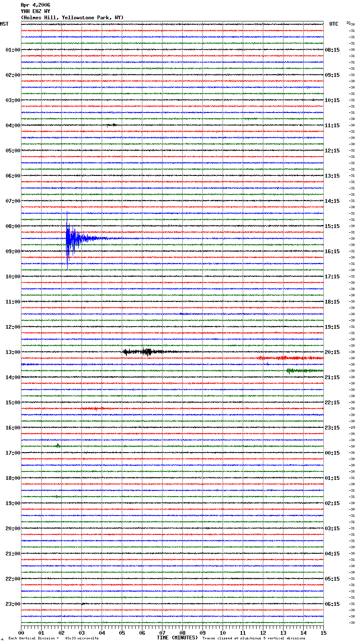Click the 19:00 MST time label
The width and height of the screenshot is (357, 644).
(x=13, y=503)
